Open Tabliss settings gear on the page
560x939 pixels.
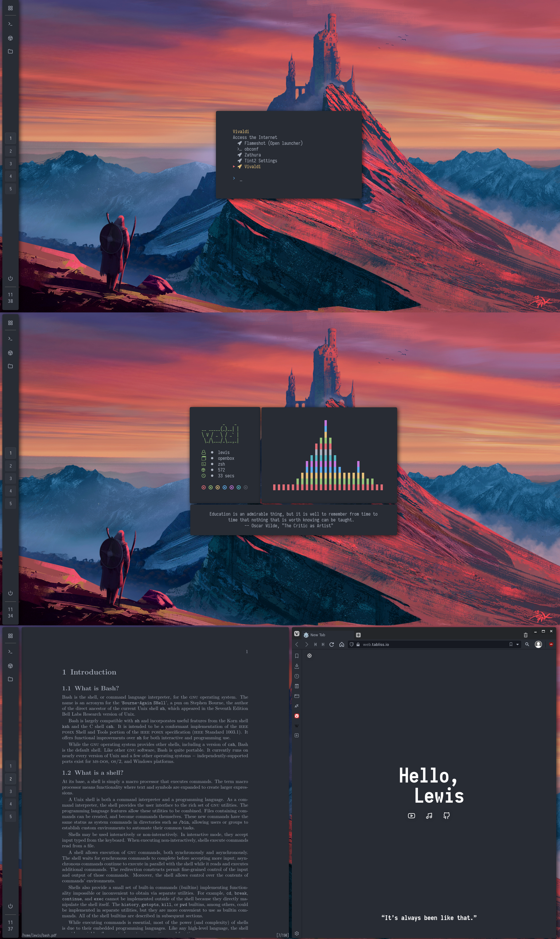click(x=309, y=656)
